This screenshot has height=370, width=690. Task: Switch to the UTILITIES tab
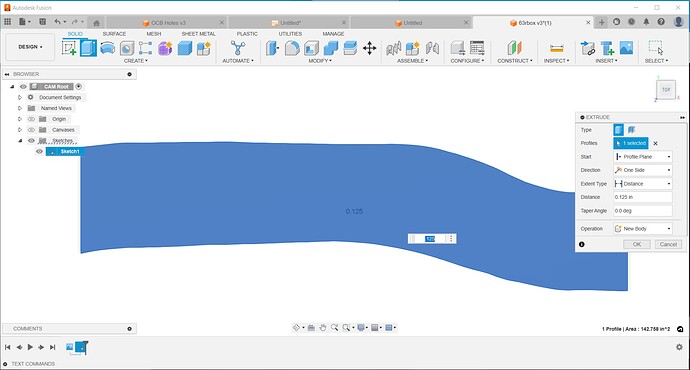coord(290,34)
